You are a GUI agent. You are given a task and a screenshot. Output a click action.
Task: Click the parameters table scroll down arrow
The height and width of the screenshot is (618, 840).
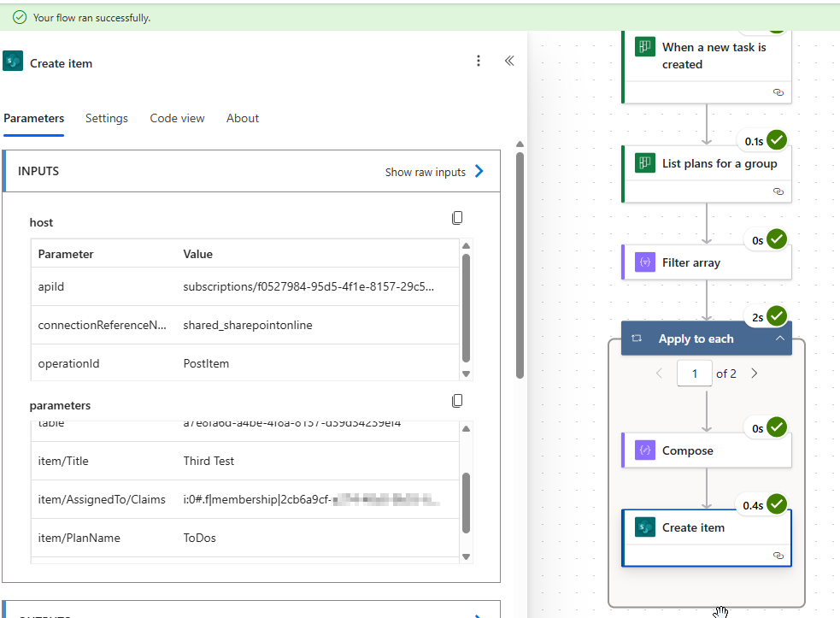[x=466, y=556]
